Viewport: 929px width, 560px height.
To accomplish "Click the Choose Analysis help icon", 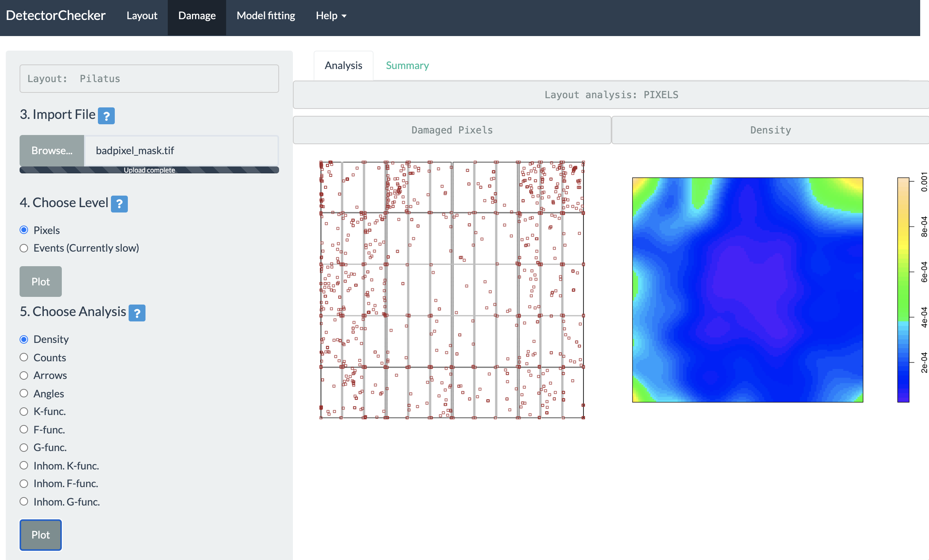I will (x=137, y=313).
